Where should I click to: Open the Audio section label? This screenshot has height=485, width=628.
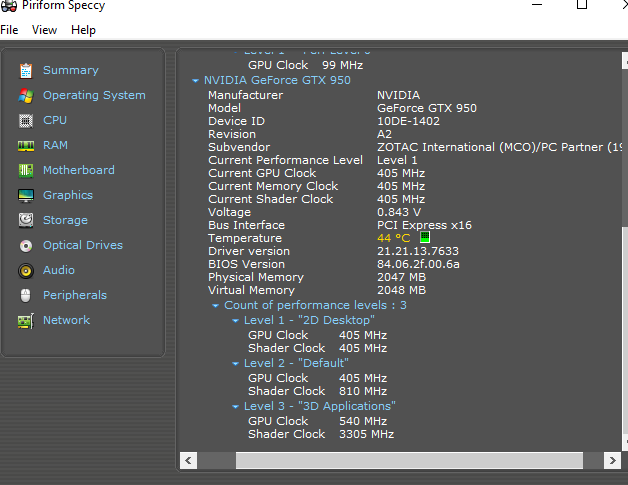(59, 270)
